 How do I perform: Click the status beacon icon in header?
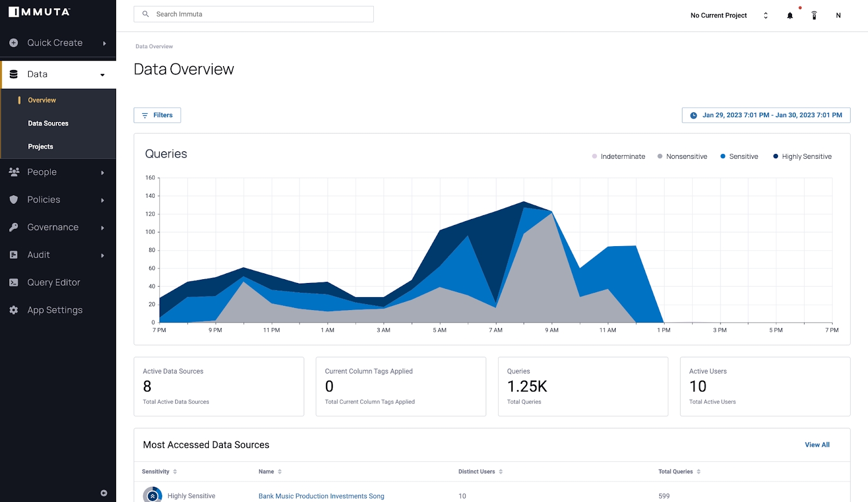point(814,16)
